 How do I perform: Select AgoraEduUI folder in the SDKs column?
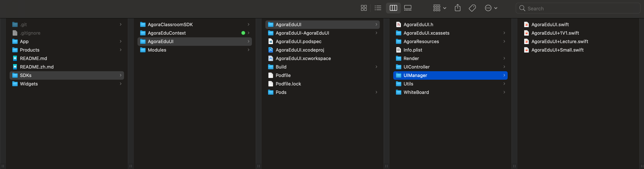coord(195,42)
